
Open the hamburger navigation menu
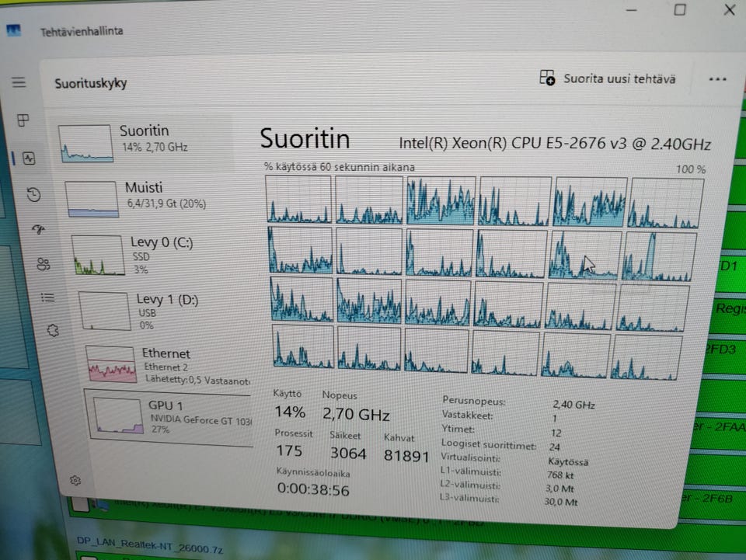[x=19, y=82]
